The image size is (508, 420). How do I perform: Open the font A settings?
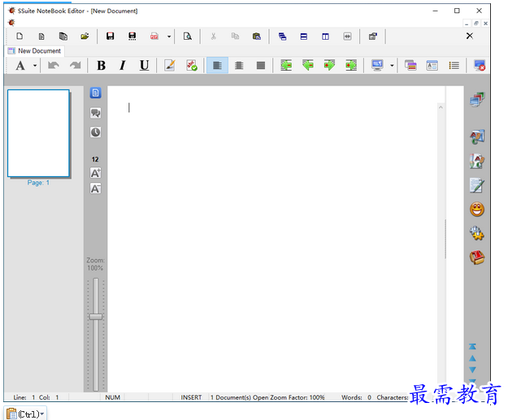20,66
